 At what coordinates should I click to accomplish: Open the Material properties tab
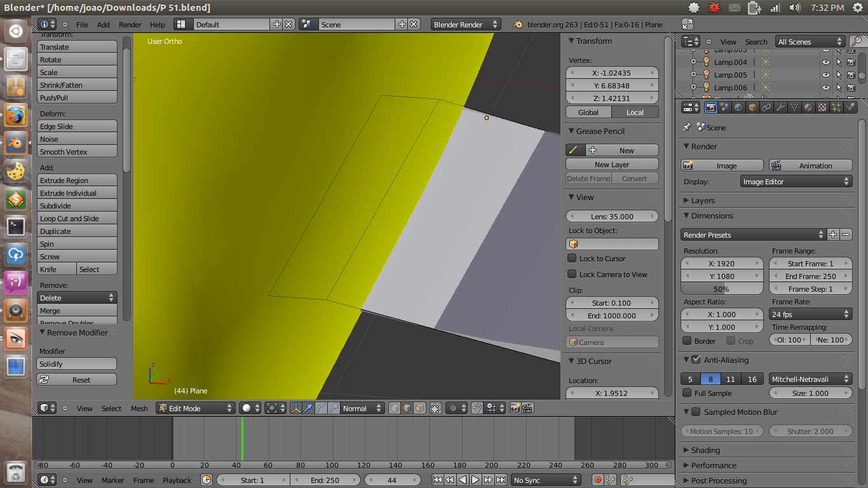click(x=808, y=107)
